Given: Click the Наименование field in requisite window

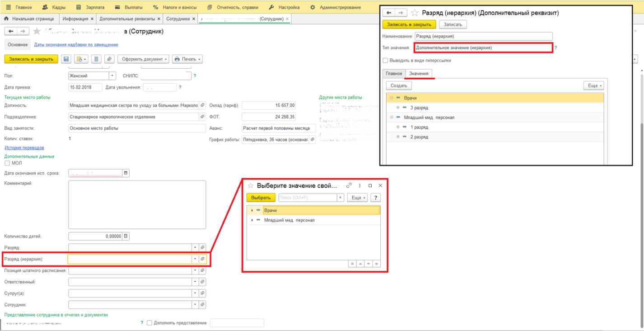Looking at the screenshot, I should click(484, 36).
